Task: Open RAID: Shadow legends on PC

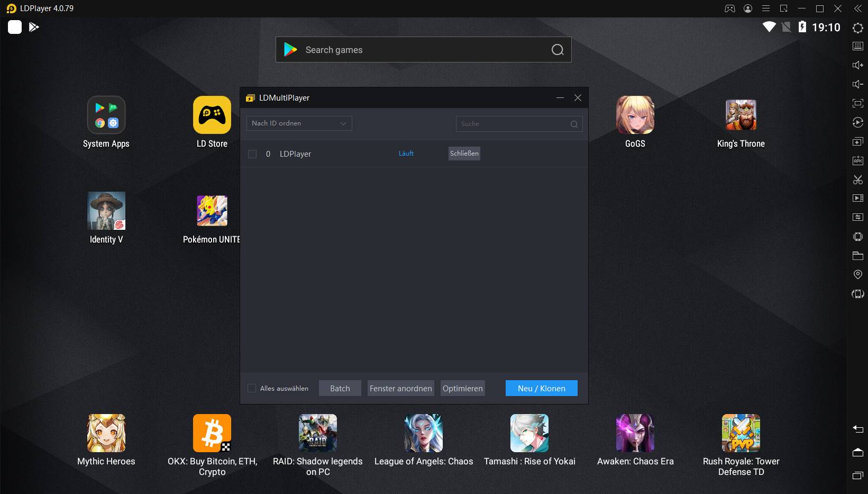Action: click(x=318, y=445)
